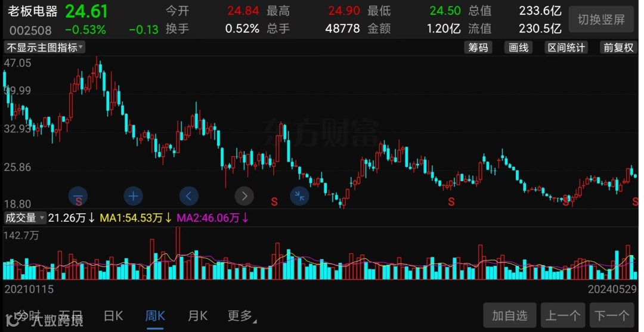Click the 金额 value 1.20亿
The image size is (644, 332).
pyautogui.click(x=444, y=29)
